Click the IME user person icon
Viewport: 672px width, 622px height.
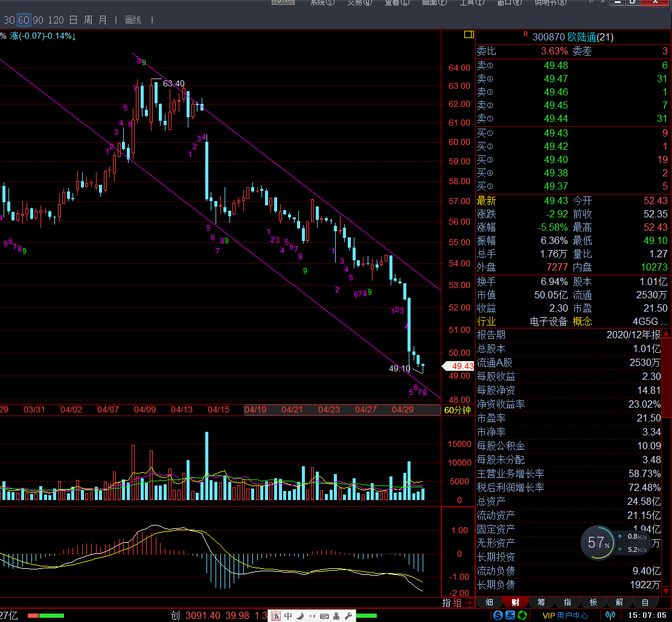[x=336, y=616]
